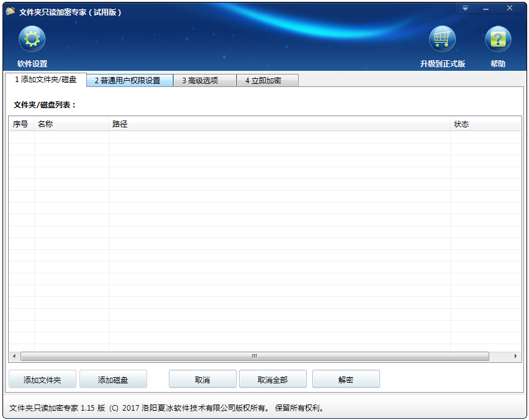
Task: Open the 3 高级选项 tab
Action: (x=204, y=81)
